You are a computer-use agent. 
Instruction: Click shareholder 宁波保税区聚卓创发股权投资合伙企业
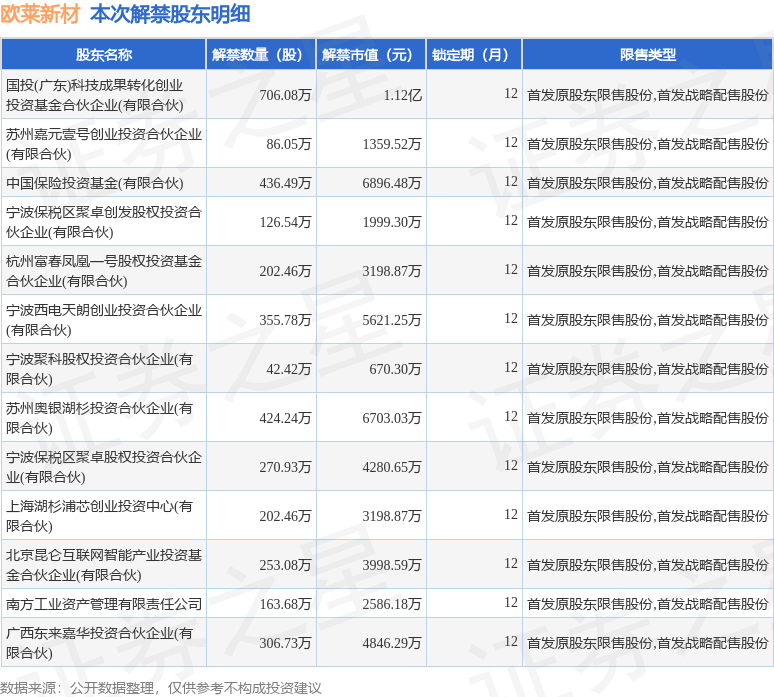coord(104,222)
